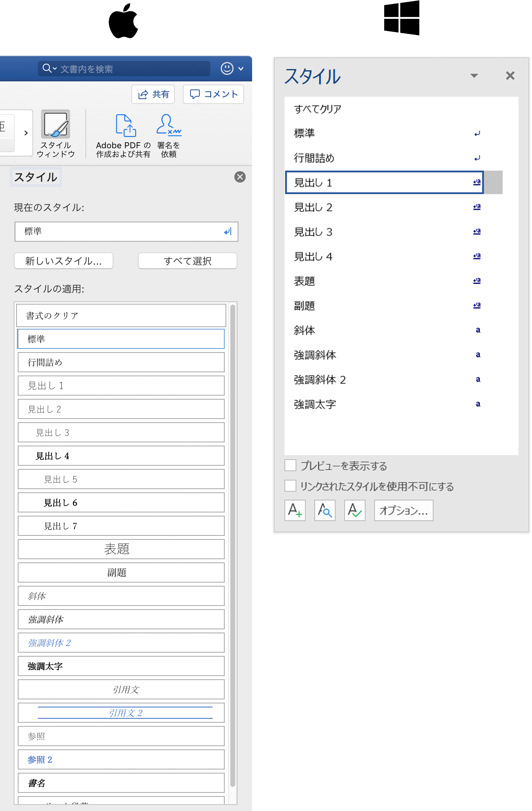Screen dimensions: 532x811
Task: Apply 見出し 6 style in Mac list
Action: pos(121,502)
